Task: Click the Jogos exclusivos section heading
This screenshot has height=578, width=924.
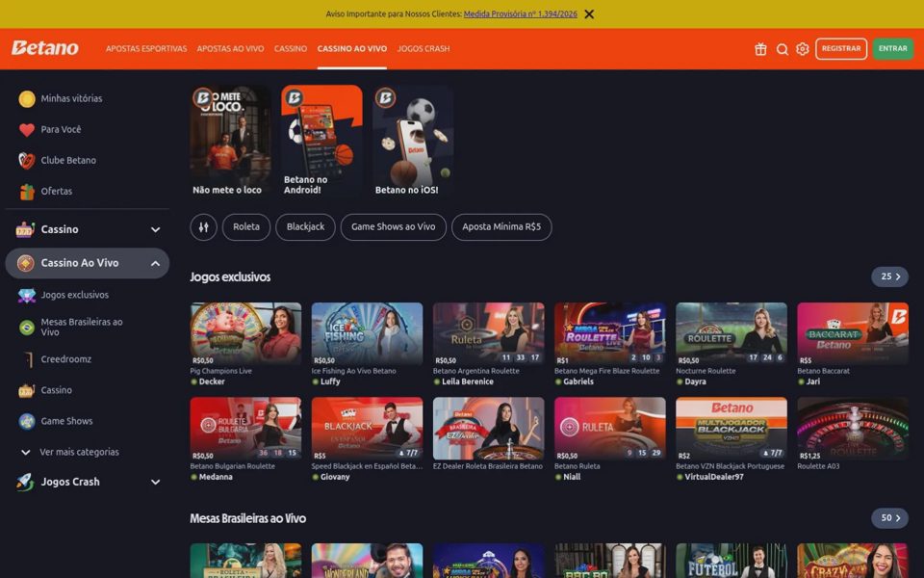Action: coord(230,277)
